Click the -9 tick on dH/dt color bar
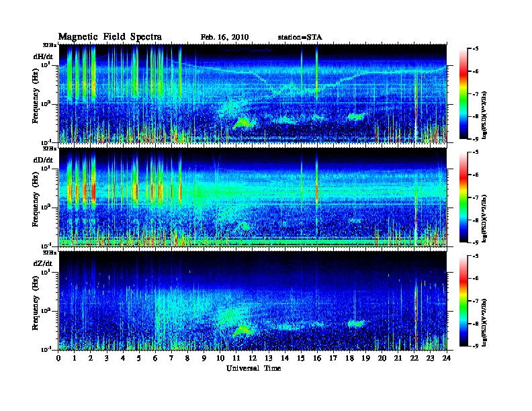 476,139
